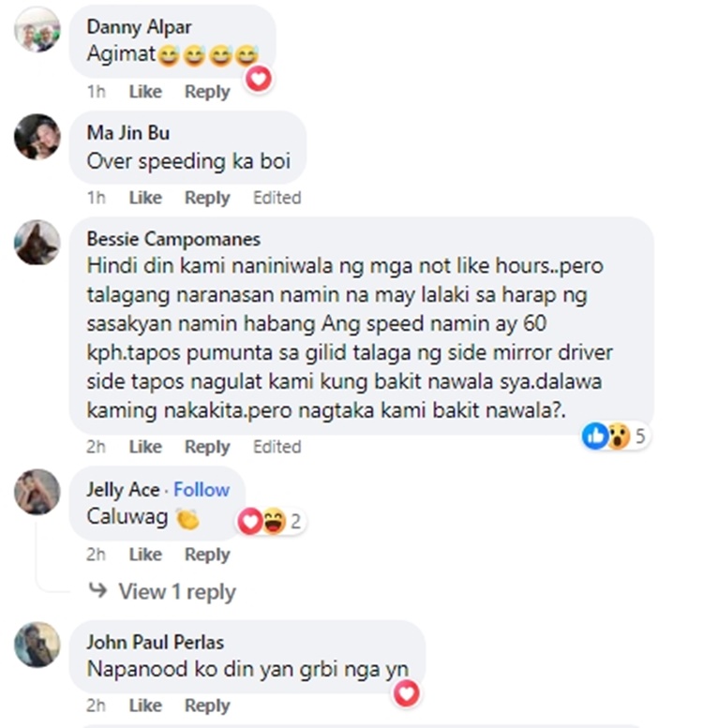The width and height of the screenshot is (703, 728).
Task: Open Danny Alpar's profile picture
Action: [37, 29]
